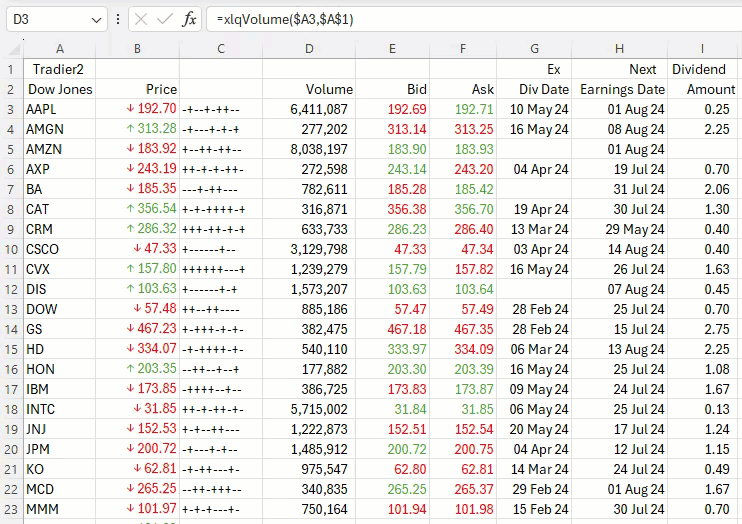The height and width of the screenshot is (524, 742).
Task: Select row 3 header
Action: coord(11,109)
